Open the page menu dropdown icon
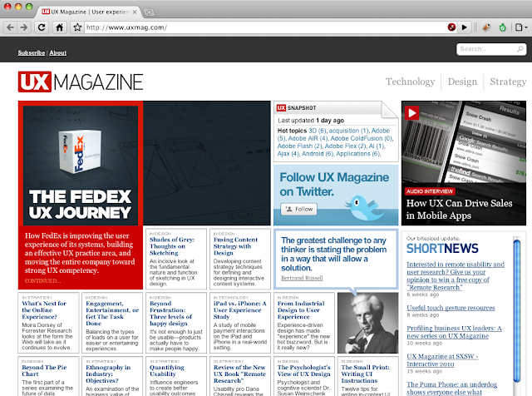The height and width of the screenshot is (396, 532). point(521,27)
